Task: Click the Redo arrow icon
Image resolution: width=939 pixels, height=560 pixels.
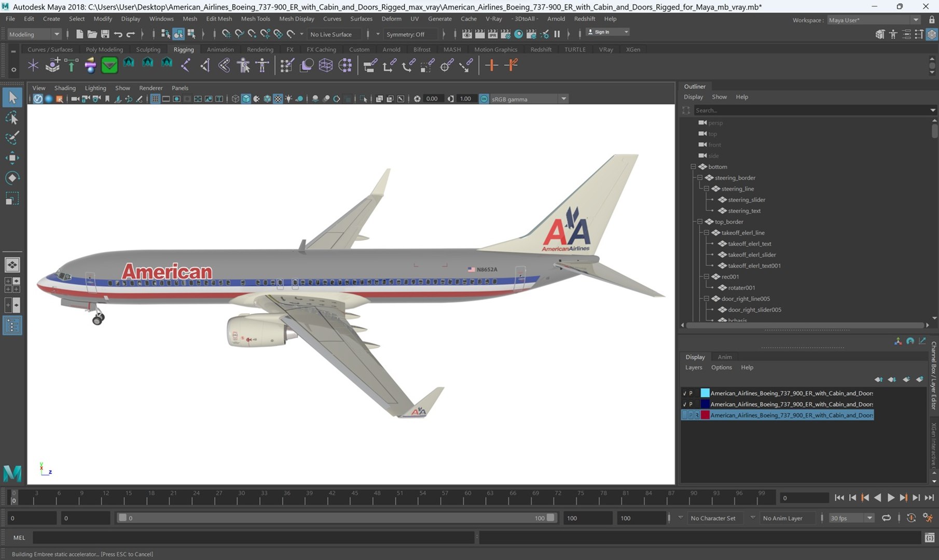Action: click(x=130, y=34)
